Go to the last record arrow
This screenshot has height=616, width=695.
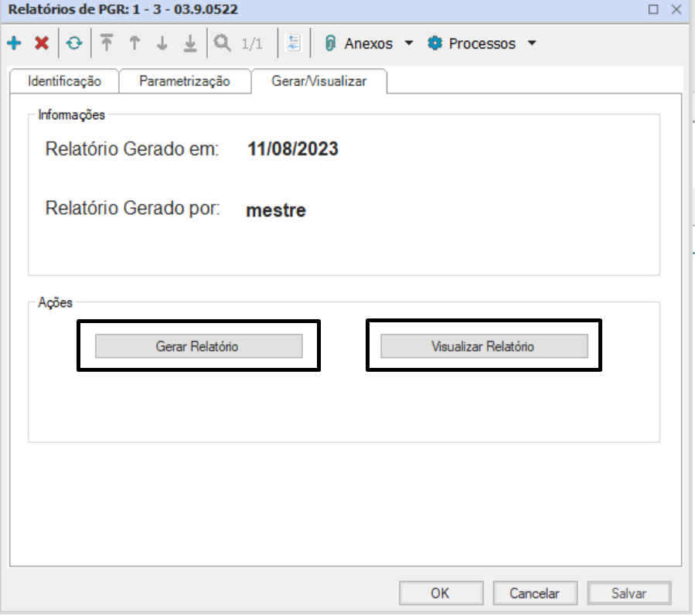190,43
